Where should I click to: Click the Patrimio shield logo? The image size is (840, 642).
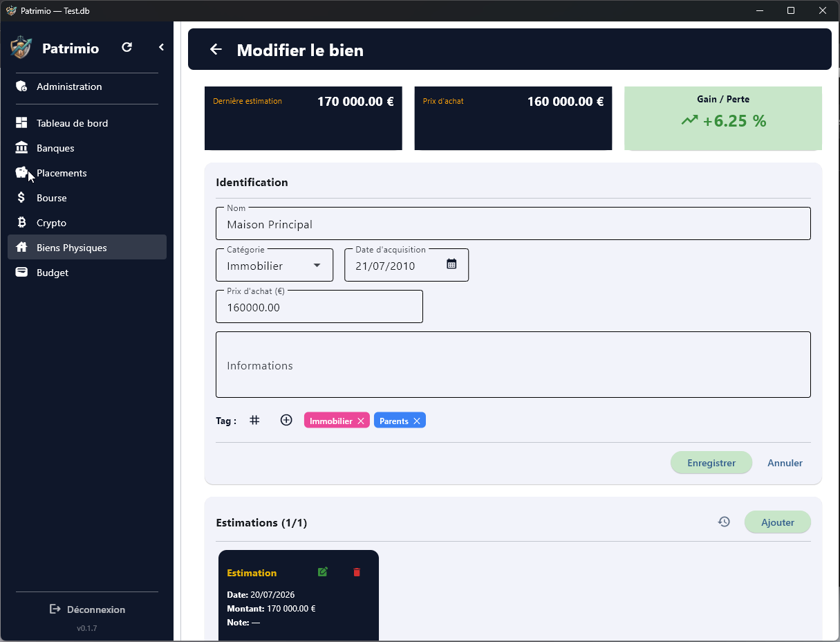point(21,48)
